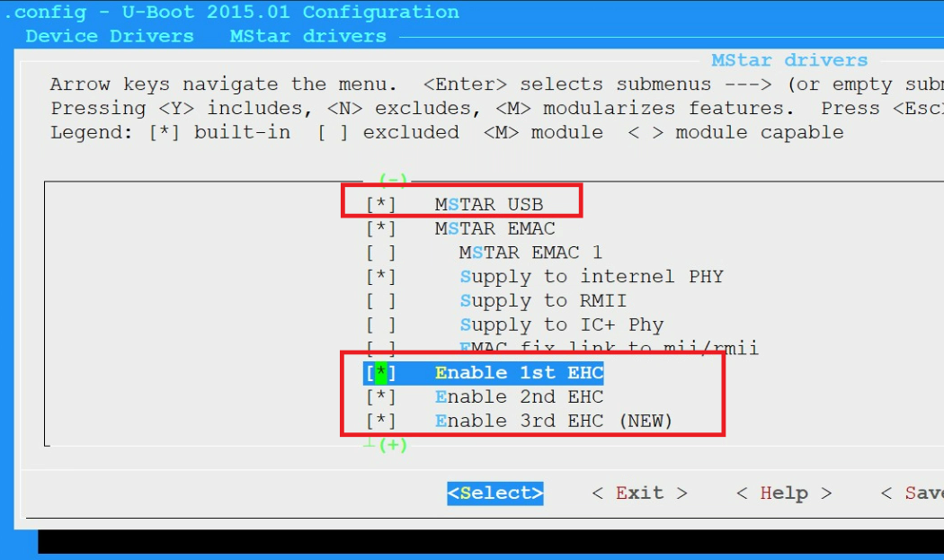Toggle the highlighted Enable 1st EHC checkbox

pos(381,372)
